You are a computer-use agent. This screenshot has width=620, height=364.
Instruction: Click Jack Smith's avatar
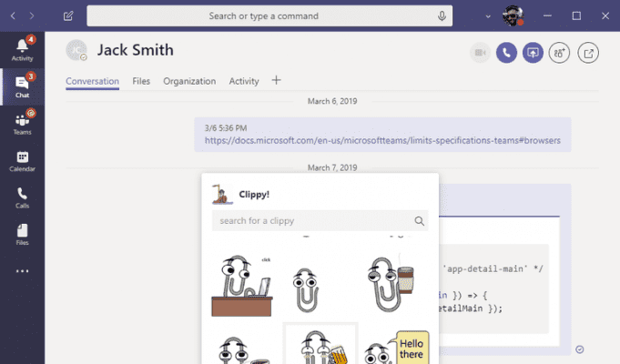pyautogui.click(x=76, y=50)
